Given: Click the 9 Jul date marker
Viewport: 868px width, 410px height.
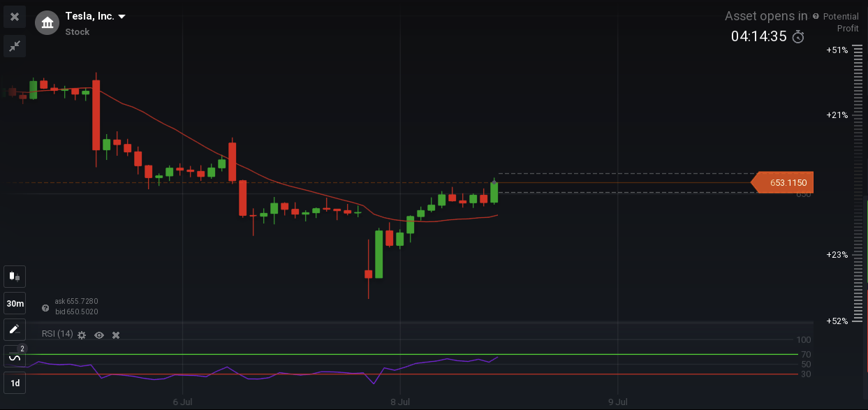Looking at the screenshot, I should coord(618,402).
